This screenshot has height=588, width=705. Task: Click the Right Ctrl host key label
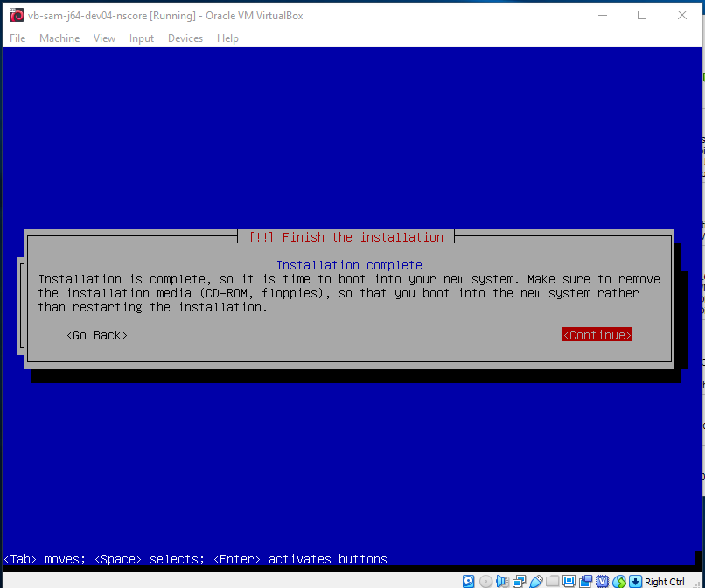(667, 580)
